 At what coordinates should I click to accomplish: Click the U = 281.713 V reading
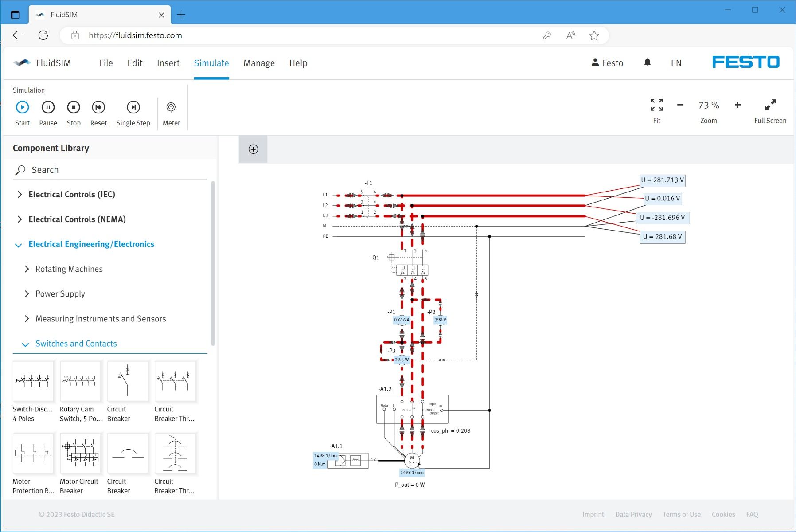click(x=662, y=180)
